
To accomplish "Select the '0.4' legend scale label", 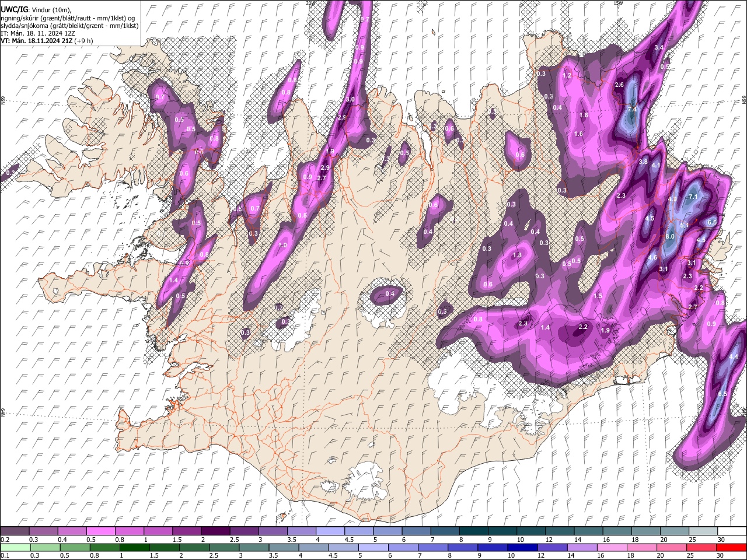I will pyautogui.click(x=62, y=540).
